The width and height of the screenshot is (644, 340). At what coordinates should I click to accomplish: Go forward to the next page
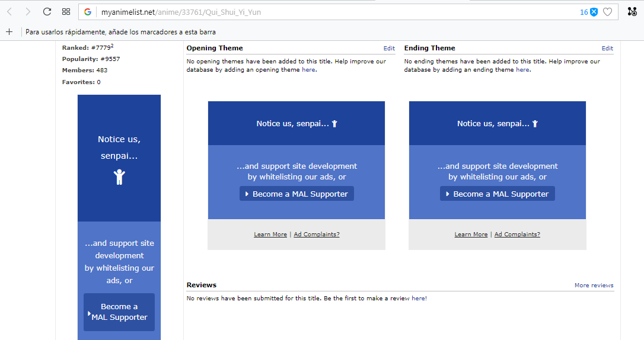tap(28, 12)
